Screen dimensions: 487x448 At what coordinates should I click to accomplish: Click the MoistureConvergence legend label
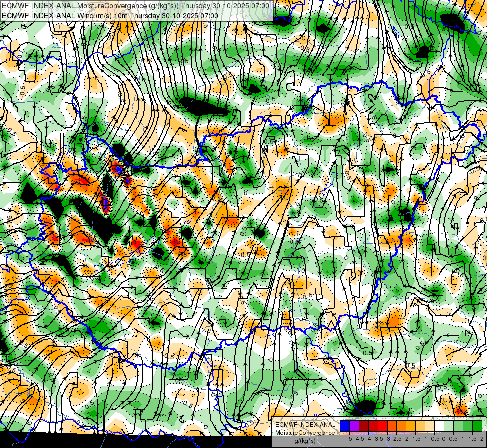pyautogui.click(x=305, y=433)
